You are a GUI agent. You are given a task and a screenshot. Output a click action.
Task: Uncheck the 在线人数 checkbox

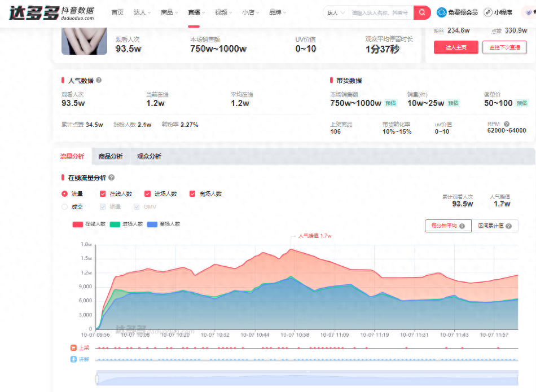(x=103, y=193)
